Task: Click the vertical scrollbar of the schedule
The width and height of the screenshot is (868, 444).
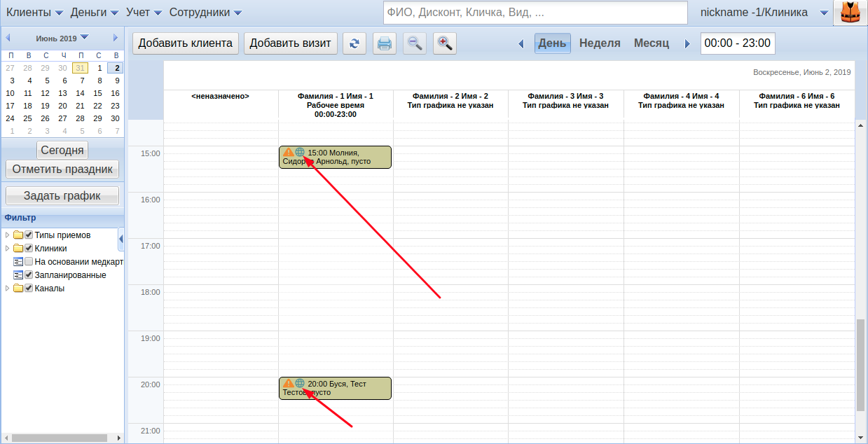Action: (x=860, y=364)
